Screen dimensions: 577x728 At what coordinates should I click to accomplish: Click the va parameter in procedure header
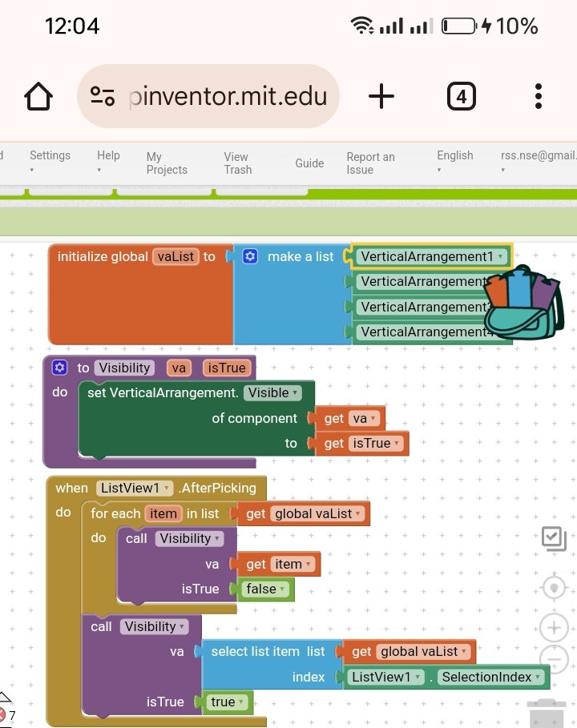(x=179, y=368)
